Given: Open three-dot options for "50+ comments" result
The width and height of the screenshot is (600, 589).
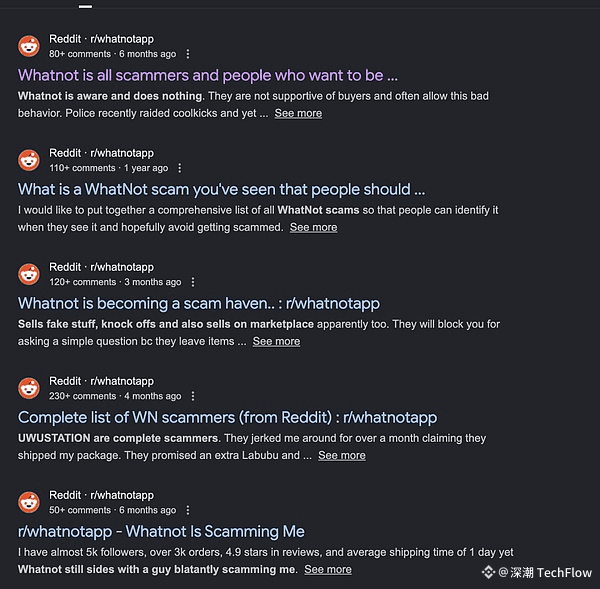Looking at the screenshot, I should coord(188,510).
